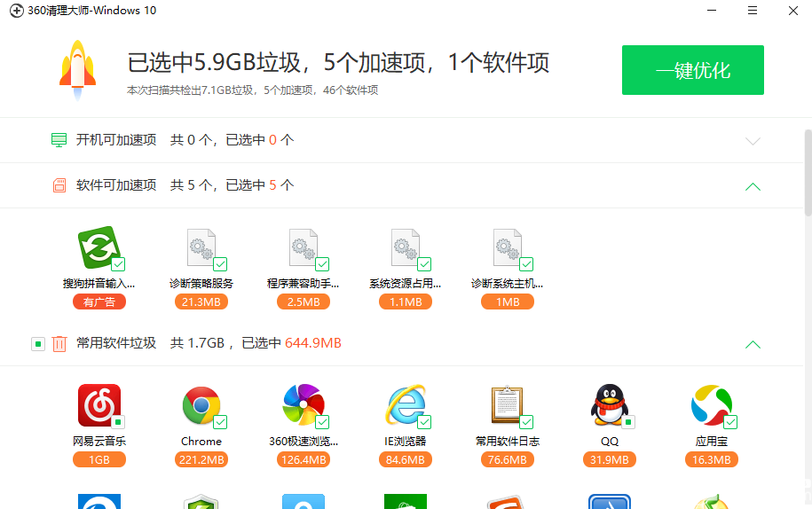This screenshot has width=812, height=509.
Task: Click the 221.2MB badge under Chrome
Action: [201, 459]
